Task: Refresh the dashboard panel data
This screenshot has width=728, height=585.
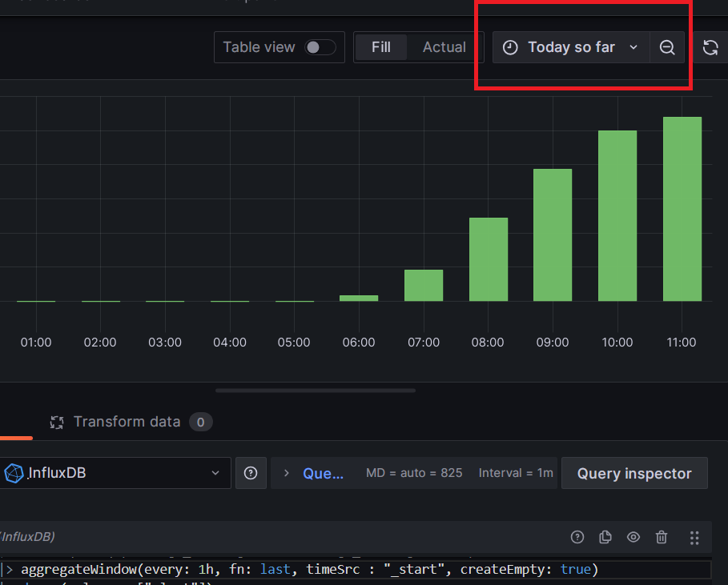Action: [x=710, y=47]
